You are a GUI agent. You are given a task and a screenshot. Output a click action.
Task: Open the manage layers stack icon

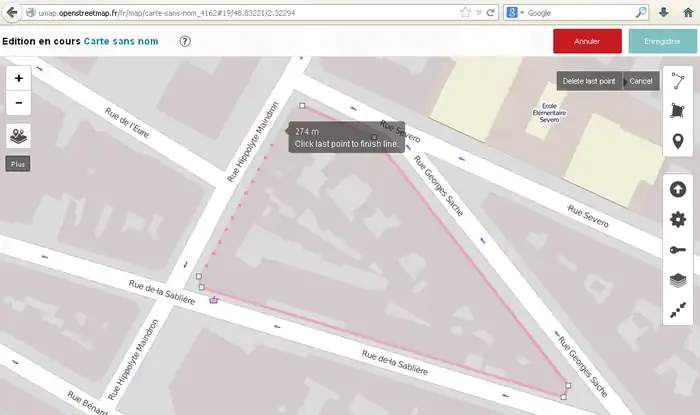677,281
